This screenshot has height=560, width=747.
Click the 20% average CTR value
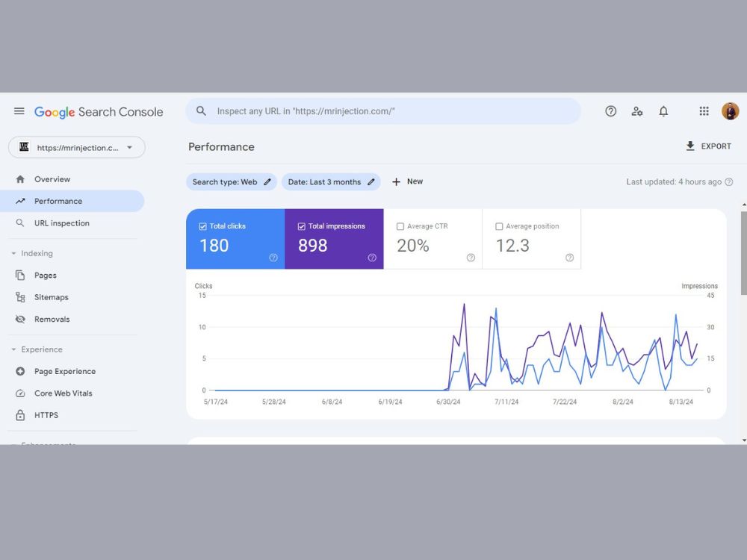413,246
